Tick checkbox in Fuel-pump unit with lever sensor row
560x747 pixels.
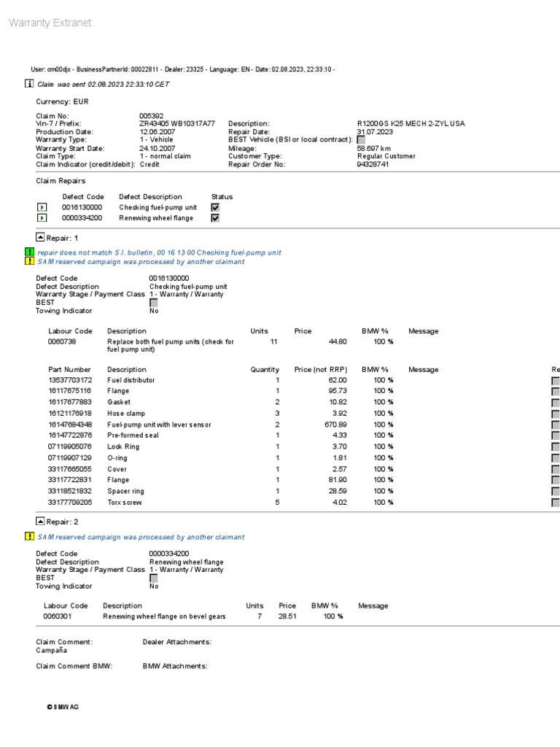coord(555,425)
